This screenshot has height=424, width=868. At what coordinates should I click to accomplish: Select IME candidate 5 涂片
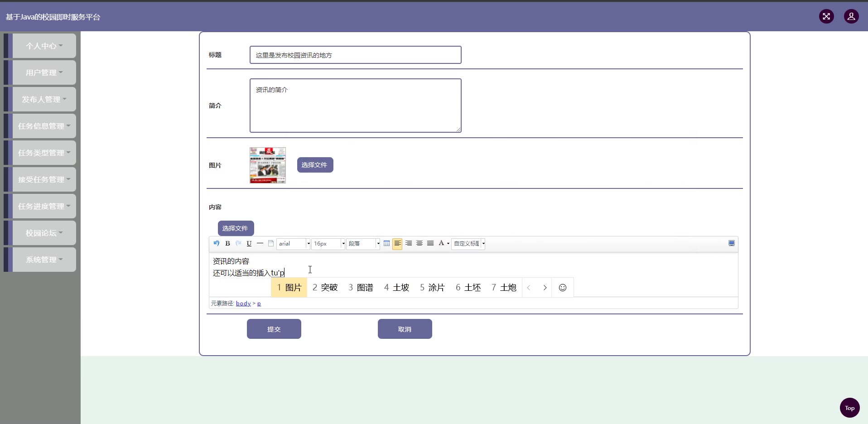(x=433, y=288)
